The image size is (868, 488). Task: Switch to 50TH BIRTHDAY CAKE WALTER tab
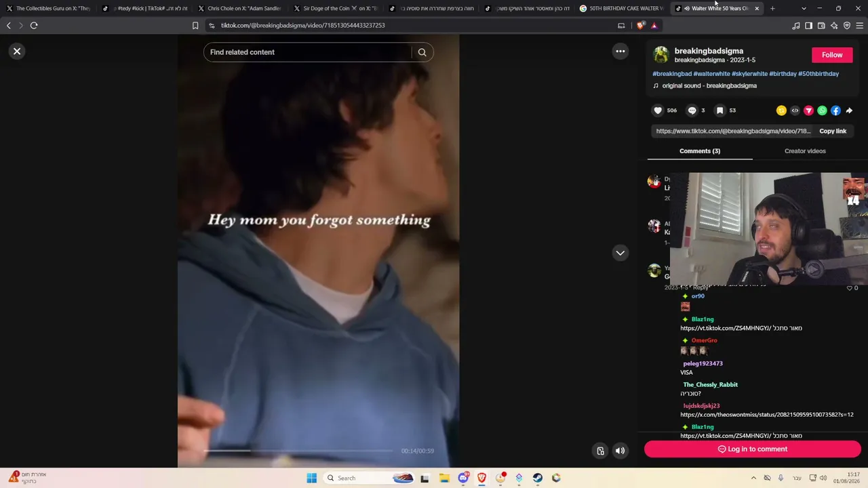pos(621,8)
